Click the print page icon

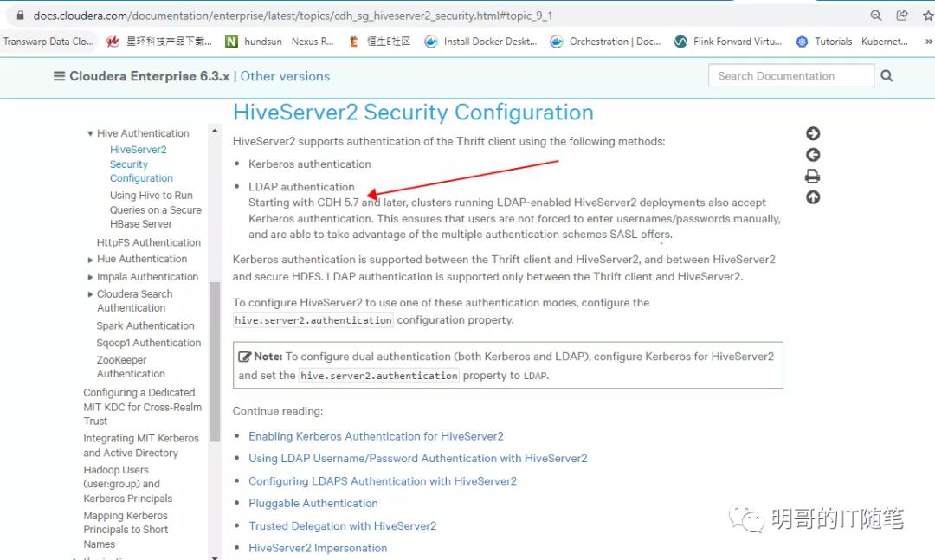812,176
